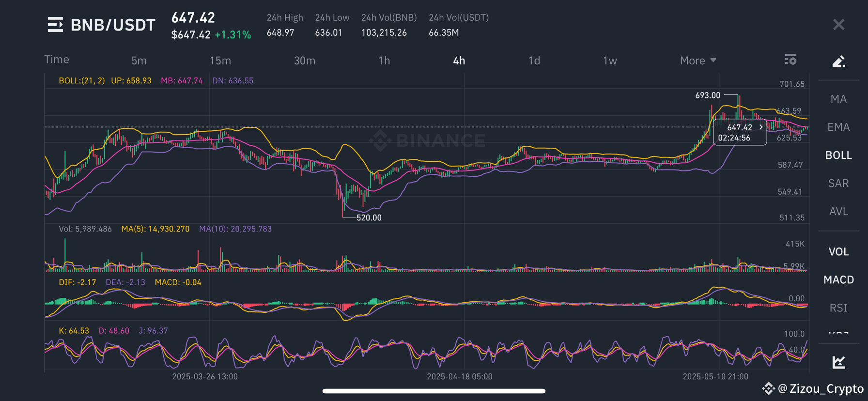The height and width of the screenshot is (401, 868).
Task: Tap the +1.31% price change
Action: pos(233,35)
